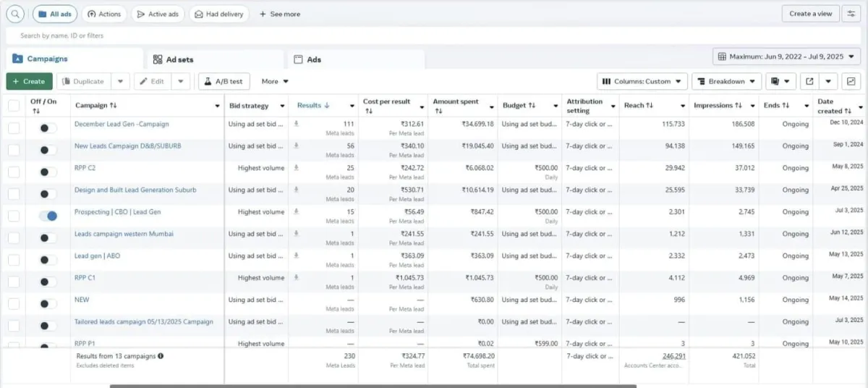The height and width of the screenshot is (388, 868).
Task: Open the Breakdown dropdown
Action: [x=727, y=82]
